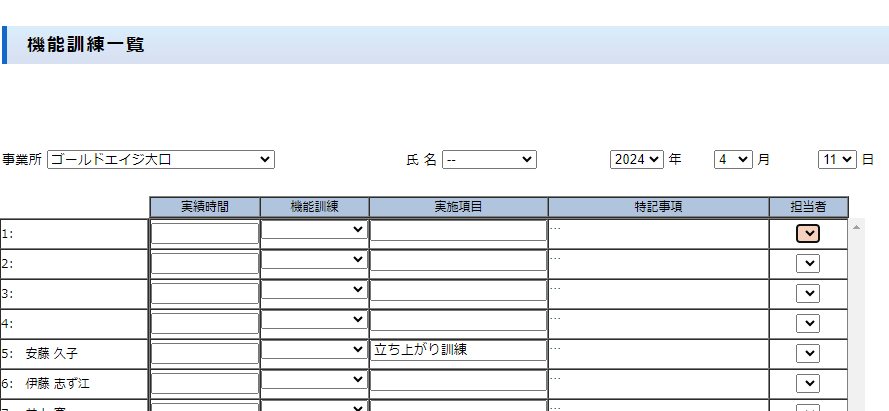The height and width of the screenshot is (411, 889).
Task: Click 実施項目 field containing 立ち上がり訓練
Action: coord(458,350)
